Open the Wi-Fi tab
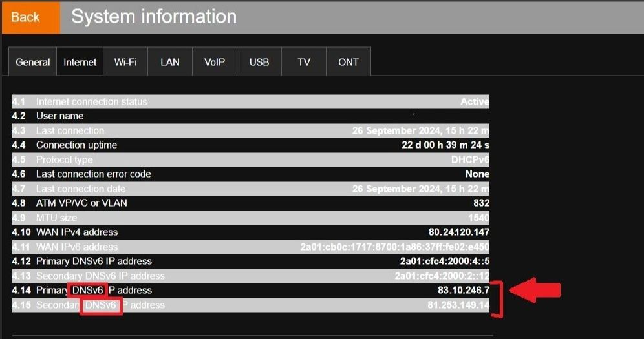The width and height of the screenshot is (644, 339). (x=125, y=63)
